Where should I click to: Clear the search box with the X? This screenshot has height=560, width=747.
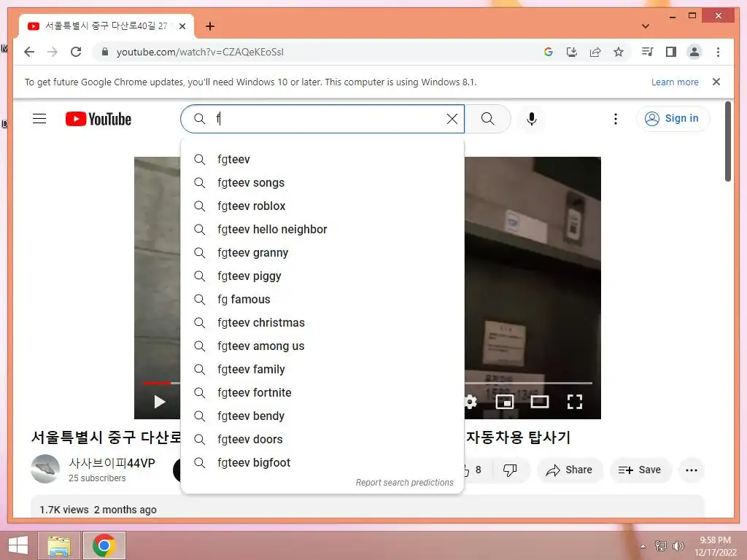pyautogui.click(x=452, y=119)
